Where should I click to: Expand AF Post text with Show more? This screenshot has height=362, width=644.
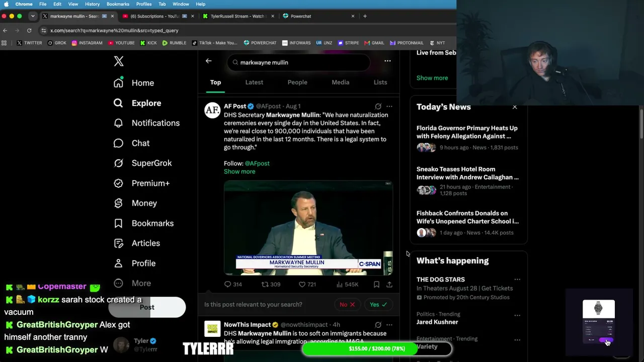pos(239,171)
